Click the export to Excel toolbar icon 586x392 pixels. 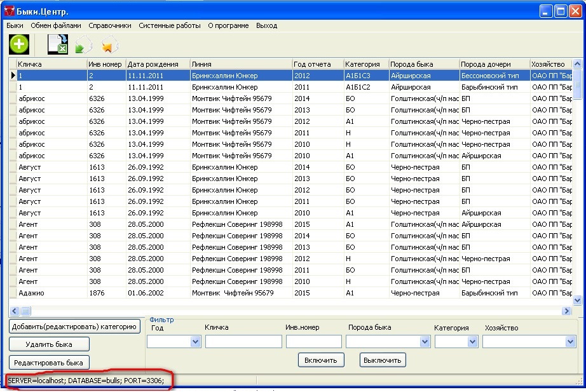(58, 44)
